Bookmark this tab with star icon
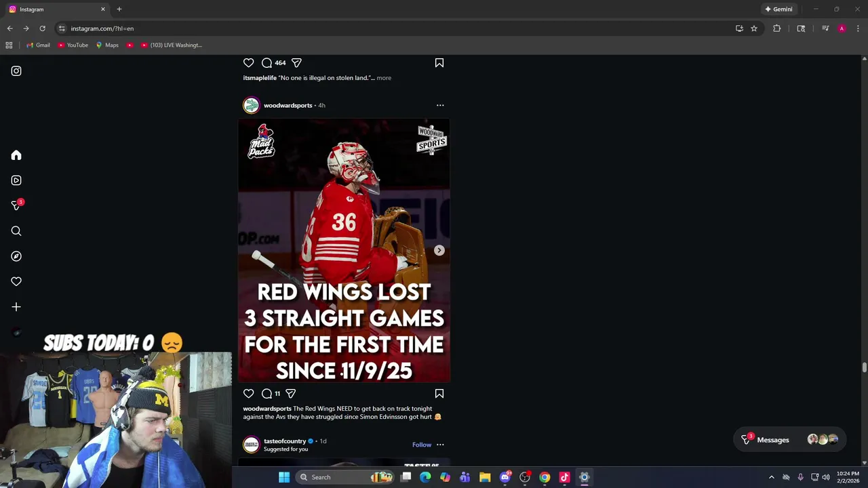Screen dimensions: 868x488 pyautogui.click(x=754, y=28)
